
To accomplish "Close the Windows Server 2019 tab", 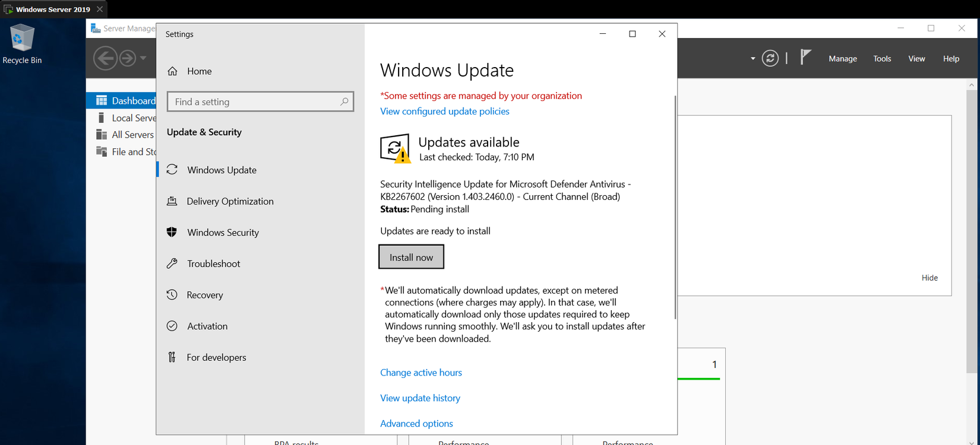I will [100, 9].
